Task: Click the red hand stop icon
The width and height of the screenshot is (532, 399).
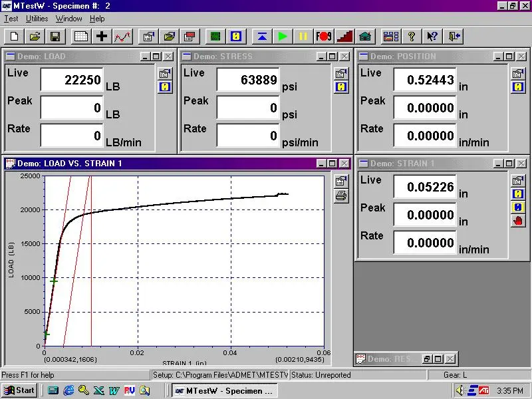Action: [x=518, y=221]
